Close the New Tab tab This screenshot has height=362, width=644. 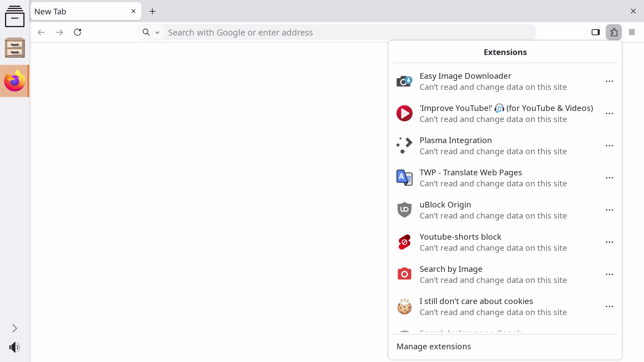tap(133, 11)
